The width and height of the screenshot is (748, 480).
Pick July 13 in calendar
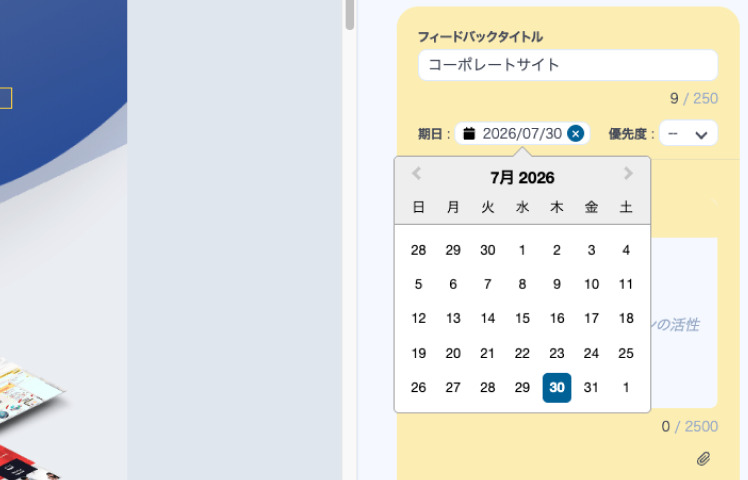(x=453, y=318)
